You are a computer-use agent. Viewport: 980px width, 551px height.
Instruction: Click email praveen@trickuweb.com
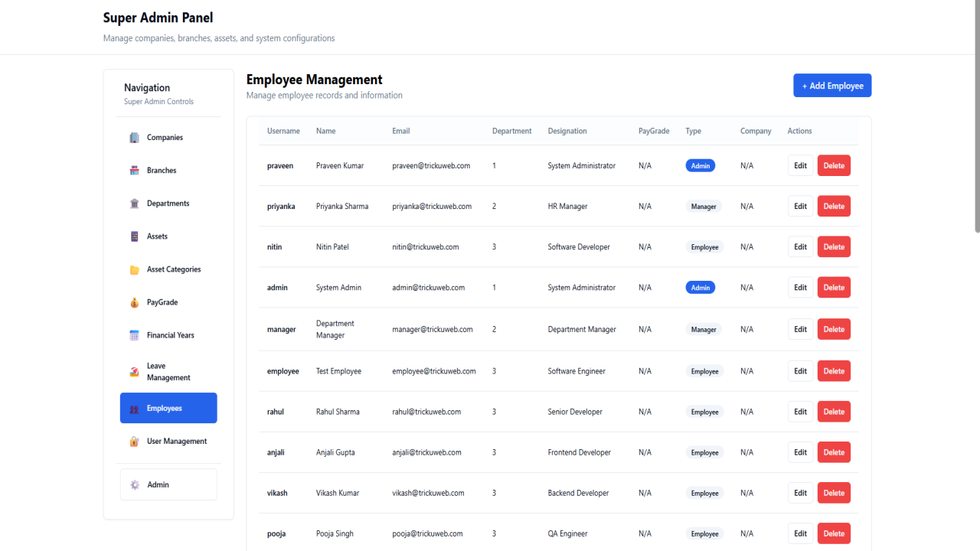click(431, 165)
